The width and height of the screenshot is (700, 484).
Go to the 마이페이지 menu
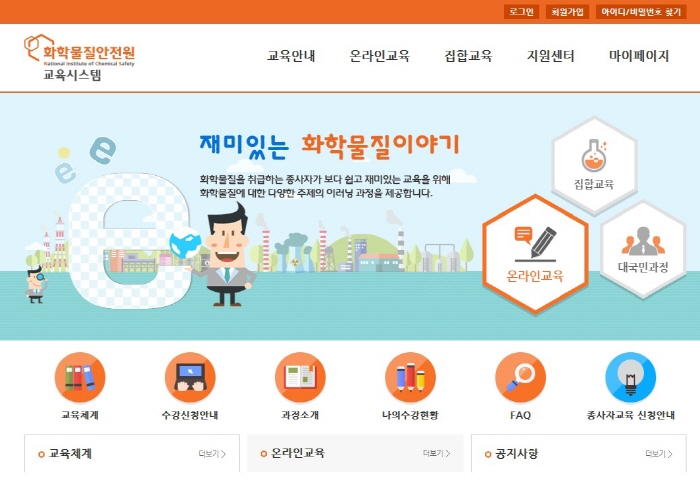click(639, 56)
